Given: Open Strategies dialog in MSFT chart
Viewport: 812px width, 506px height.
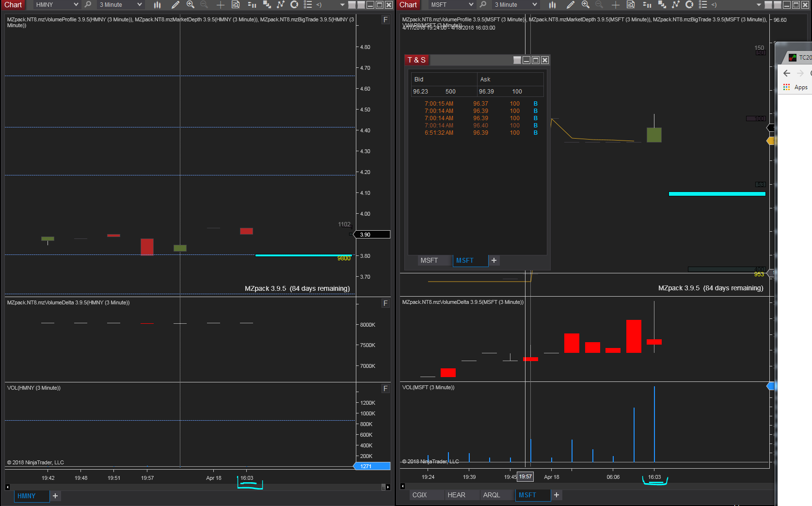Looking at the screenshot, I should [x=689, y=4].
